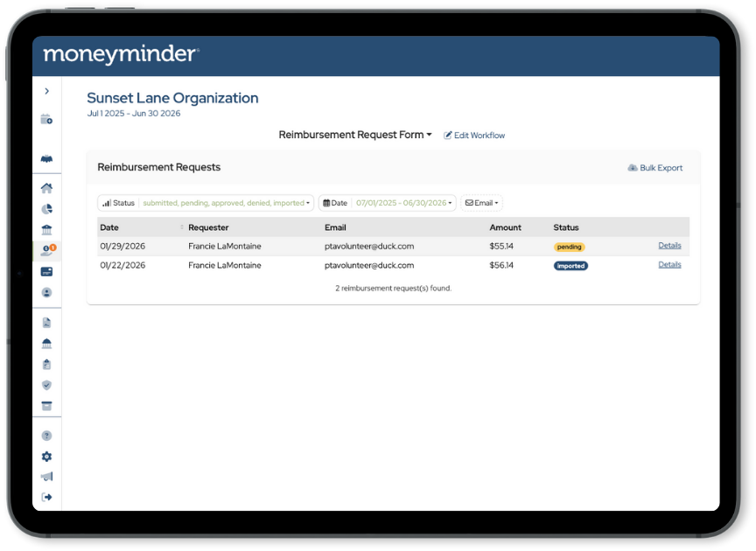Viewport: 756px width, 551px height.
Task: Open reimbursement requests icon with notification badge
Action: coord(48,250)
